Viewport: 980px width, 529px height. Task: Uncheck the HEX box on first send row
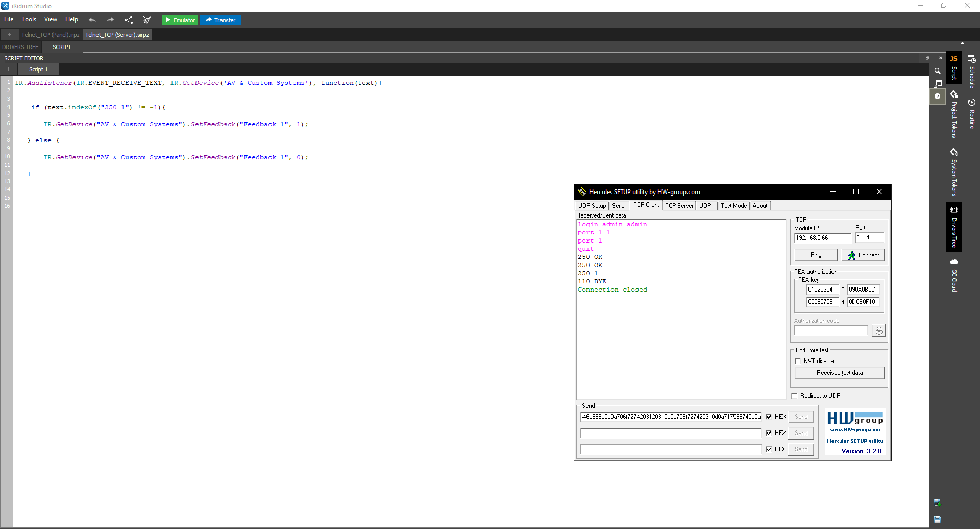[x=769, y=417]
